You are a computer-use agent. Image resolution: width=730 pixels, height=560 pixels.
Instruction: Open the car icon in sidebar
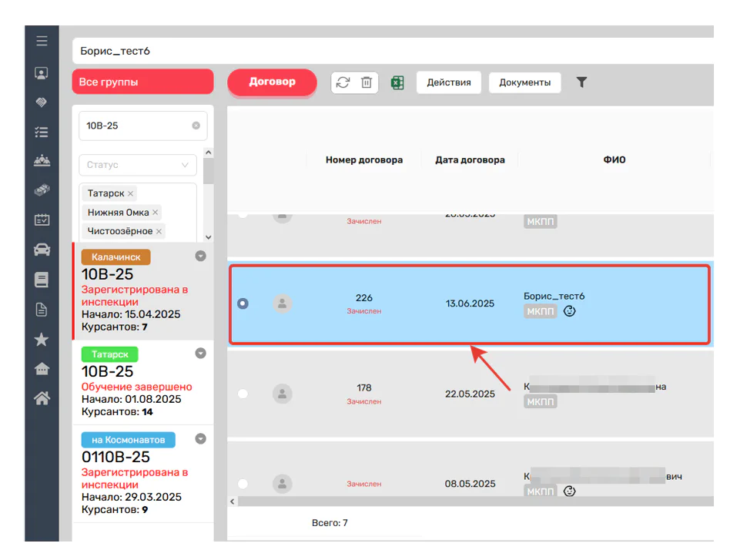pos(42,250)
